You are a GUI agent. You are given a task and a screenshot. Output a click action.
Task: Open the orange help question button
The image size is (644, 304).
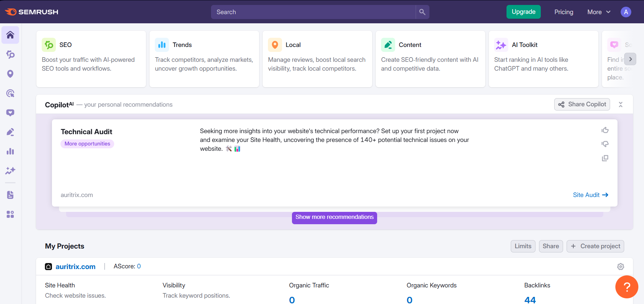pos(627,287)
